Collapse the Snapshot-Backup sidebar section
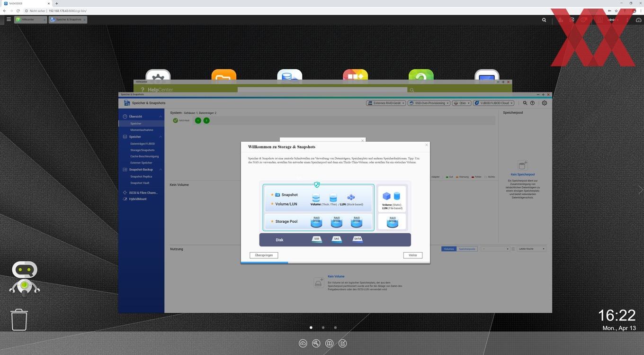This screenshot has height=355, width=644. click(161, 170)
